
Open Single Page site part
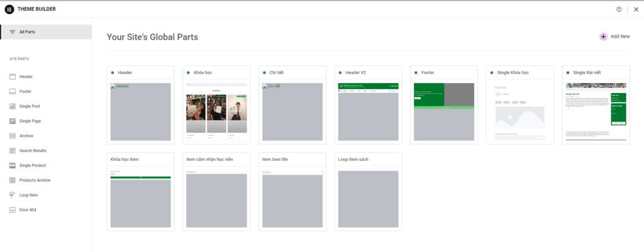tap(30, 121)
